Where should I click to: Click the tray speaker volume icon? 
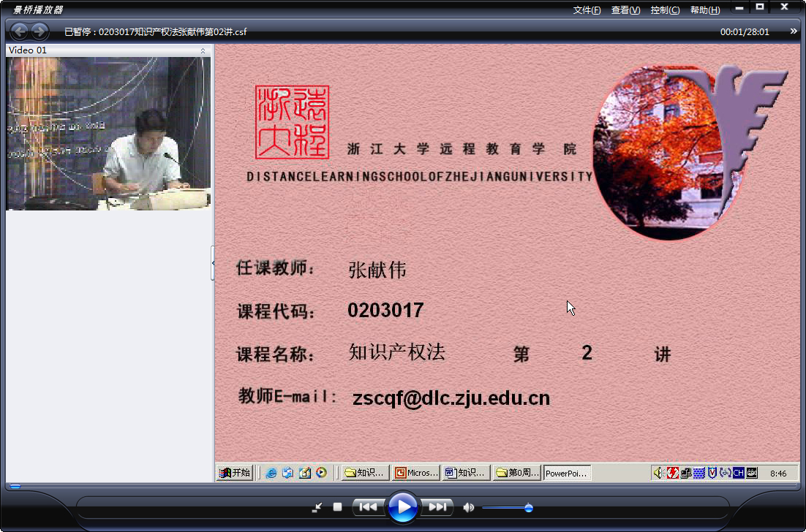(x=658, y=472)
